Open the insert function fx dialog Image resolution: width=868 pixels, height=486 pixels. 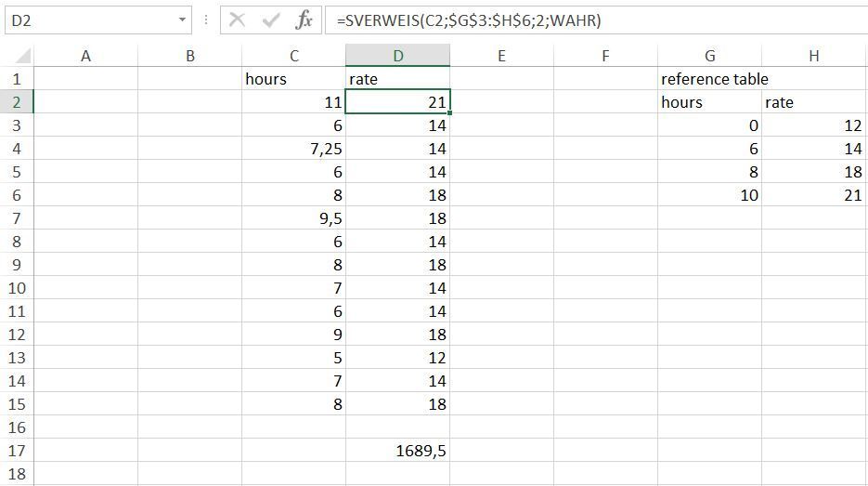(304, 20)
